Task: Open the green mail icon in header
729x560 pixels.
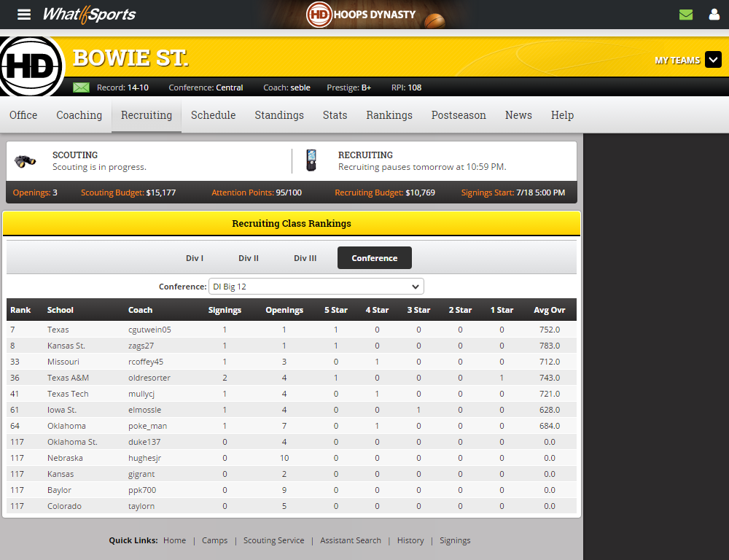Action: [685, 15]
